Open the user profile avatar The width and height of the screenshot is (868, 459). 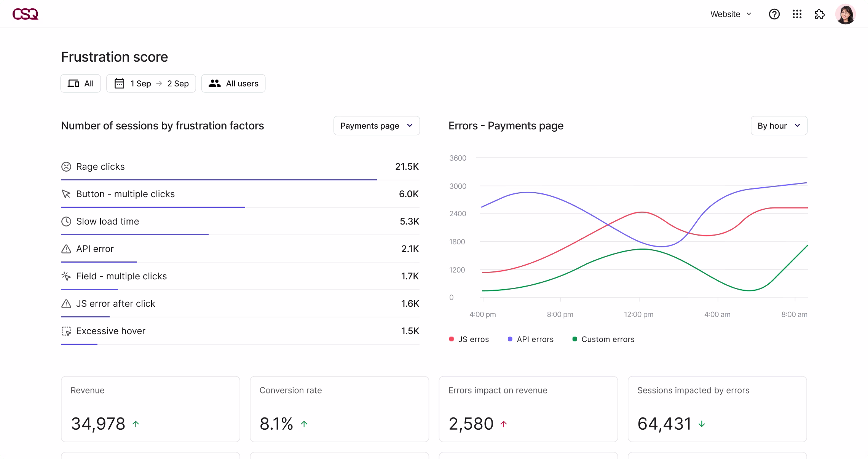pyautogui.click(x=845, y=14)
